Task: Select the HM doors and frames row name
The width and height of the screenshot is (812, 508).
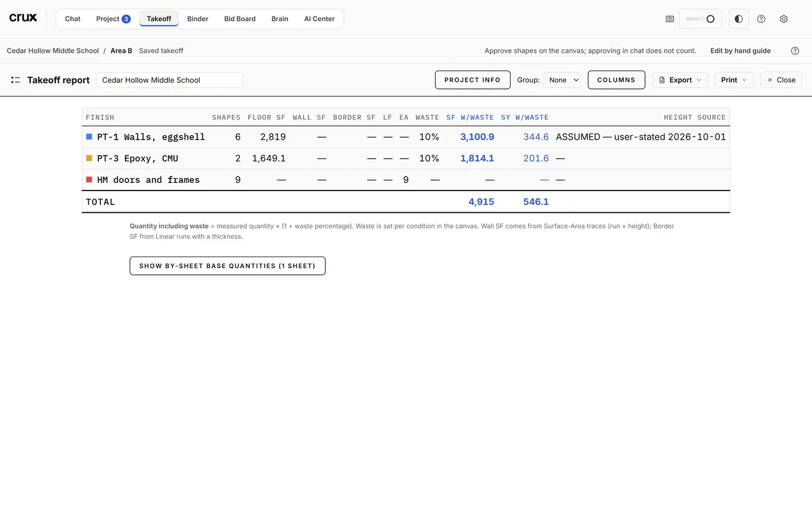Action: point(148,180)
